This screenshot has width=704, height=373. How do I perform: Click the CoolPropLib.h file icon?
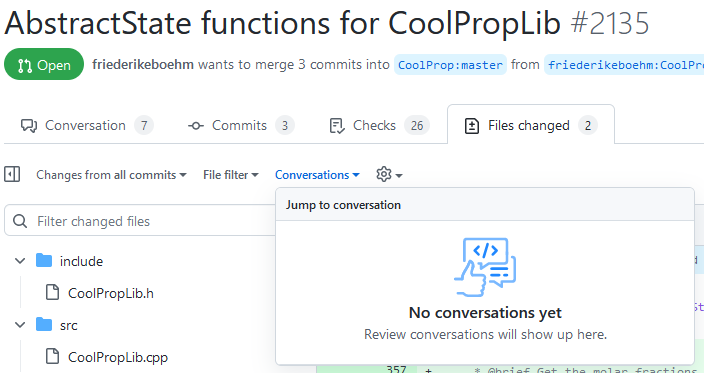click(53, 292)
